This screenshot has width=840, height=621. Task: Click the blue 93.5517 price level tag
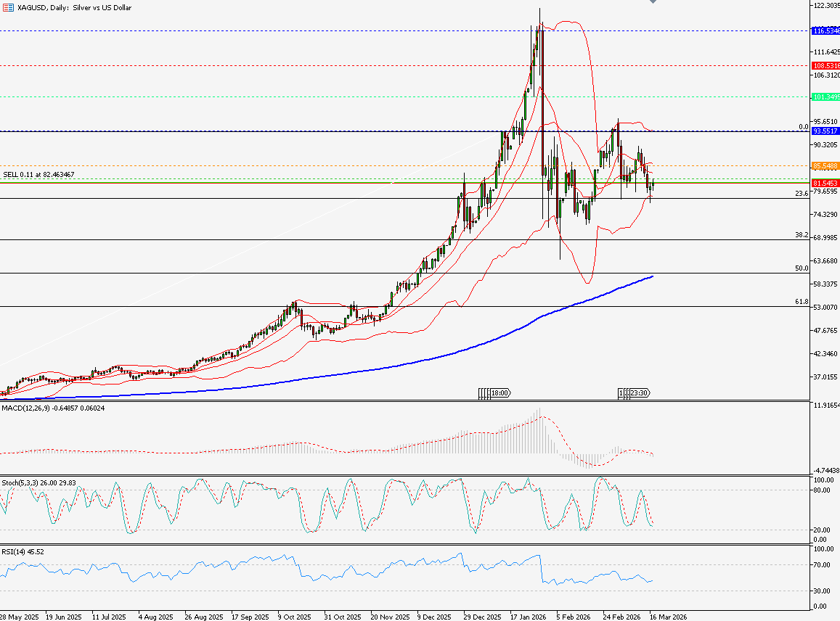click(825, 131)
